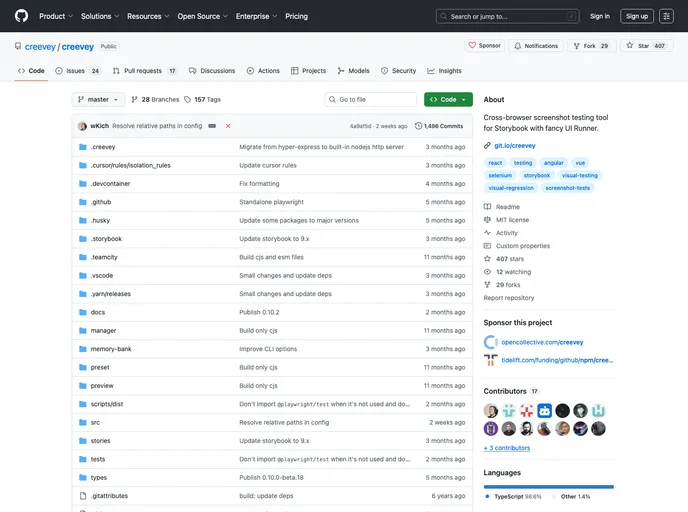Viewport: 688px width, 512px height.
Task: Focus the Go to file field
Action: pyautogui.click(x=371, y=100)
